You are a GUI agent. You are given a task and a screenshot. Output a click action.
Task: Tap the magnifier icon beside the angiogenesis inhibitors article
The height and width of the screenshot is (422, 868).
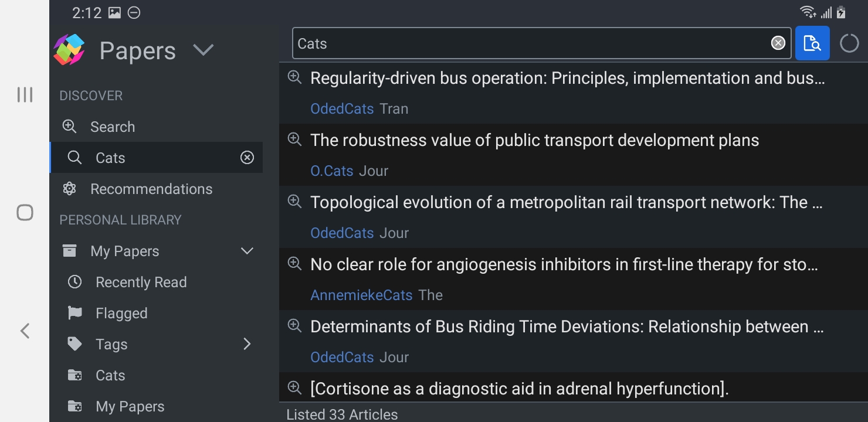(294, 264)
